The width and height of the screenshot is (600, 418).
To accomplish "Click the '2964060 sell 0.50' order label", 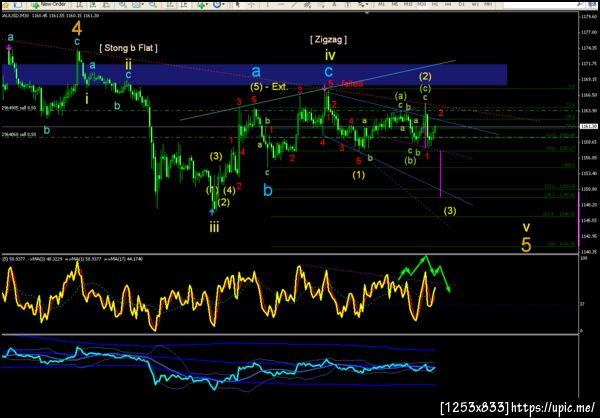I will pyautogui.click(x=18, y=135).
